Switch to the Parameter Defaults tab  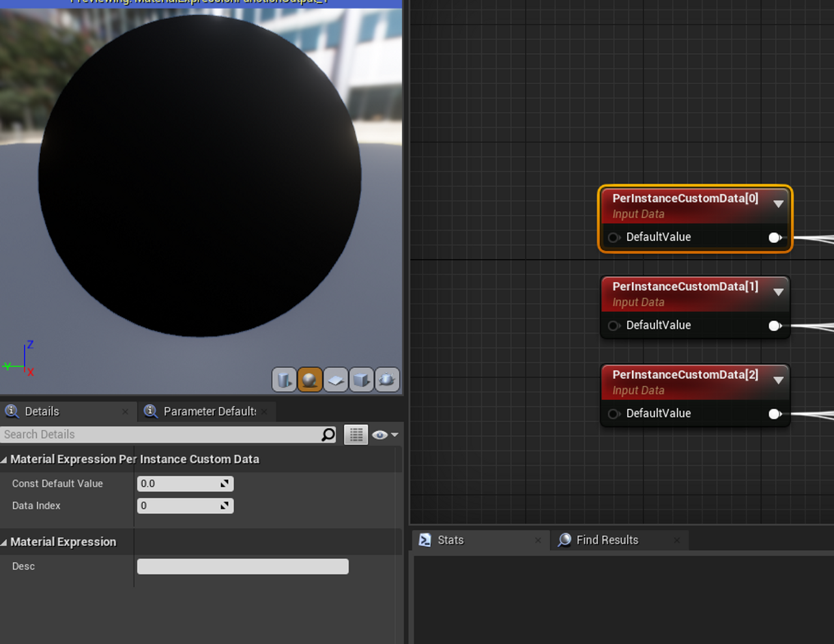(208, 412)
